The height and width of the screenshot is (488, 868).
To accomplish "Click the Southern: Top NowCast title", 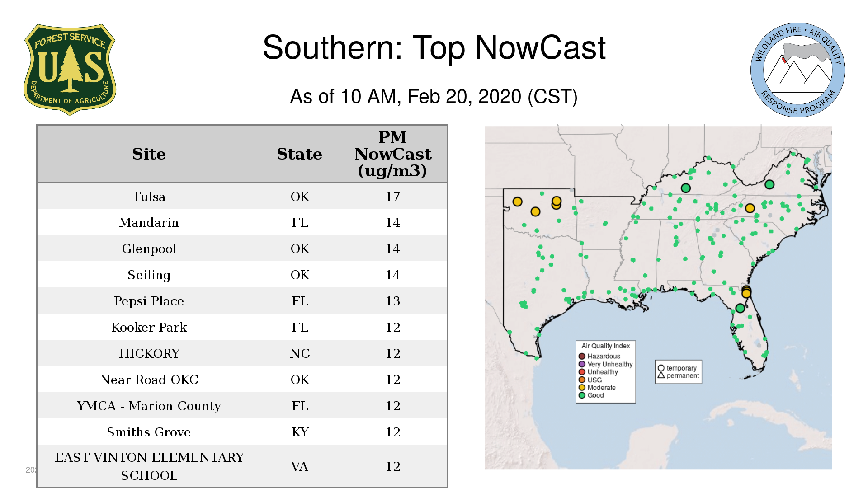I will [434, 47].
